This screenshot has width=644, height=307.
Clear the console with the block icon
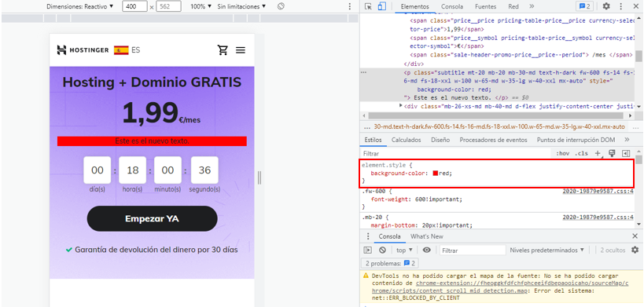(x=382, y=250)
